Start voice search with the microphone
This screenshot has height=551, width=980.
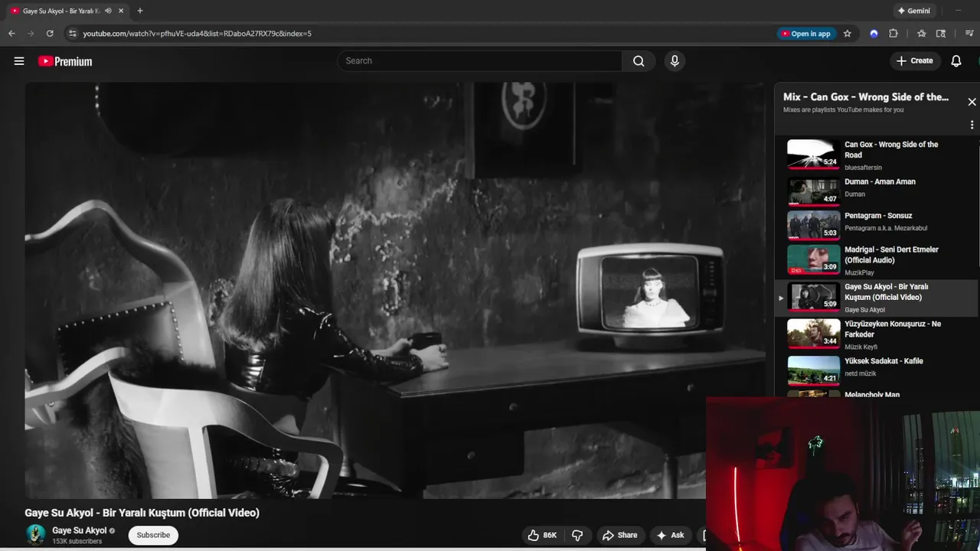coord(675,61)
